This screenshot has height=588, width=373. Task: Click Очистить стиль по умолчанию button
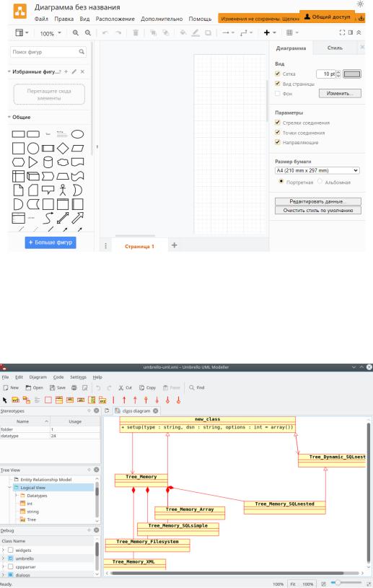(x=318, y=211)
